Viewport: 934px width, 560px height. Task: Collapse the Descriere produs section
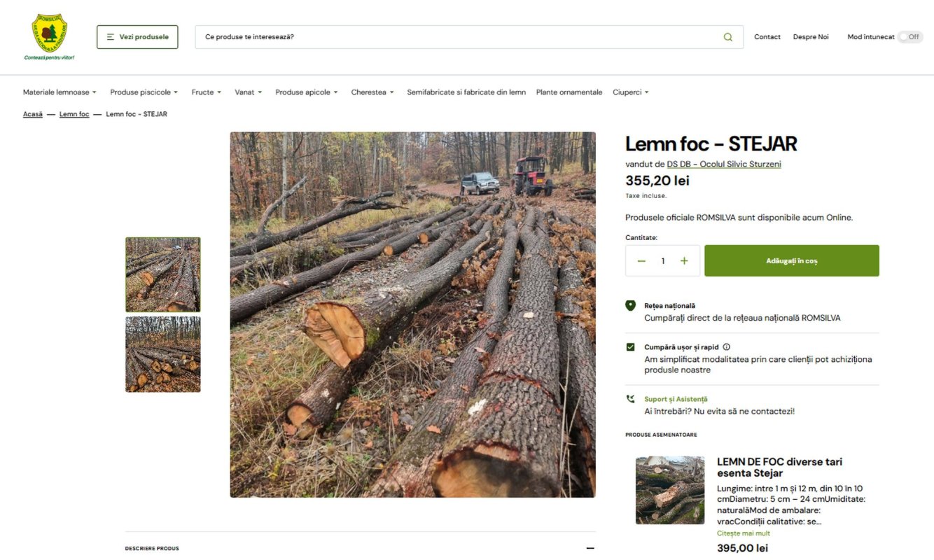coord(590,548)
